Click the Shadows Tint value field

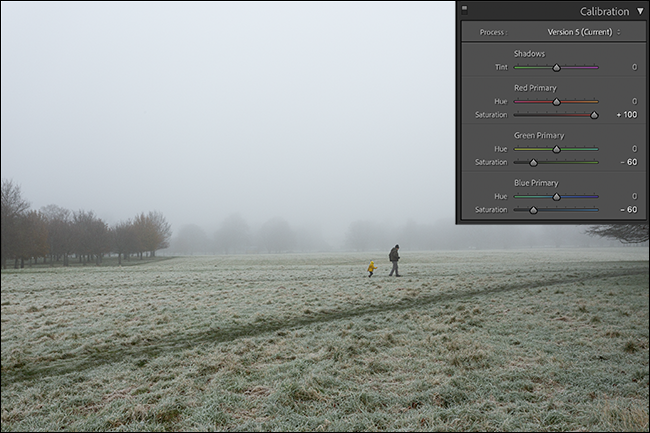point(633,68)
